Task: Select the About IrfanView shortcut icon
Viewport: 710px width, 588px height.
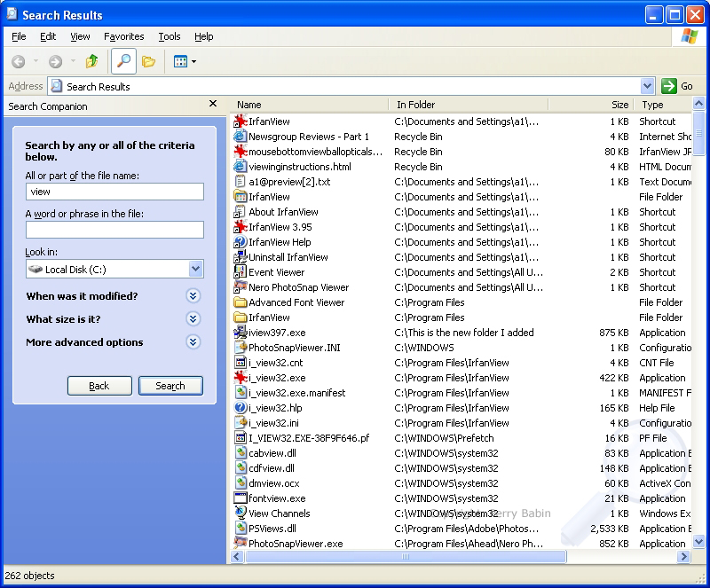Action: click(240, 212)
